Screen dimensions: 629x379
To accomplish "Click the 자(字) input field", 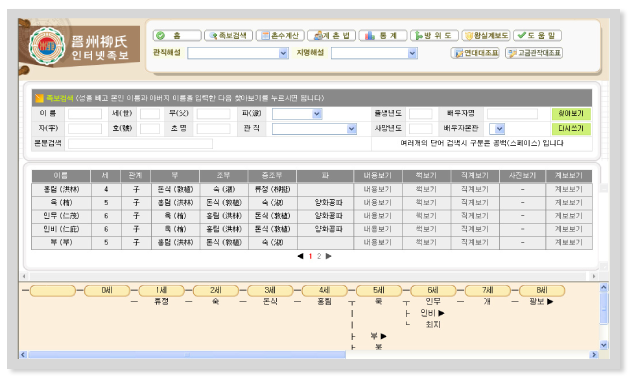I will (85, 129).
